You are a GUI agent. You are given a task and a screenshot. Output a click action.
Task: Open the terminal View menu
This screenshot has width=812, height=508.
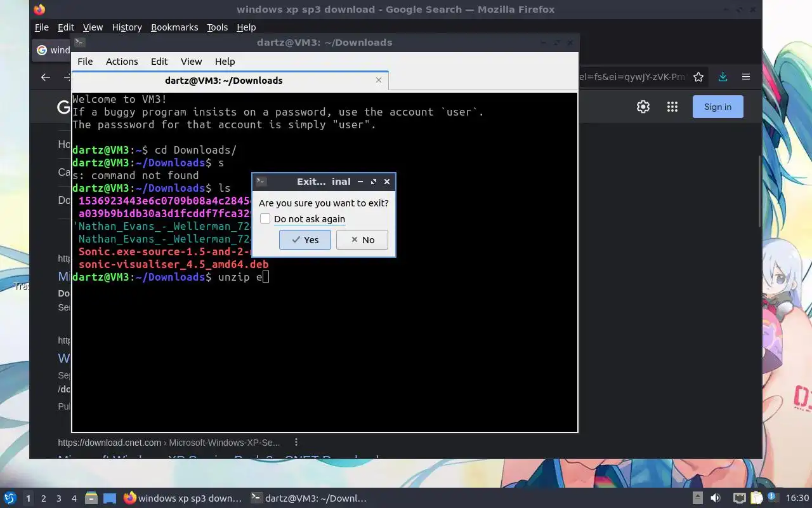point(191,62)
